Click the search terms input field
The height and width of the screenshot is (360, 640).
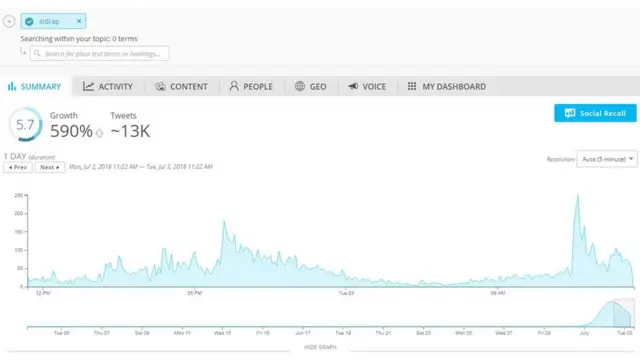[99, 53]
